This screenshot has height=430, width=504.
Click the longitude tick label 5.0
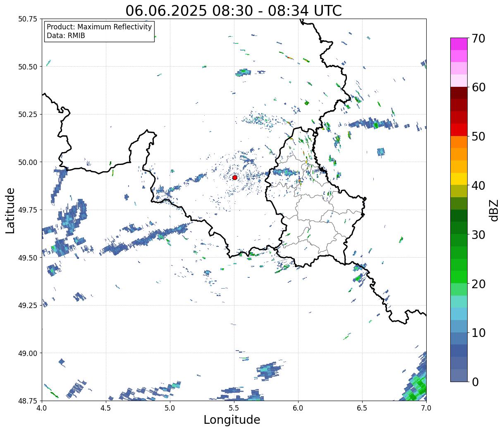pos(170,408)
